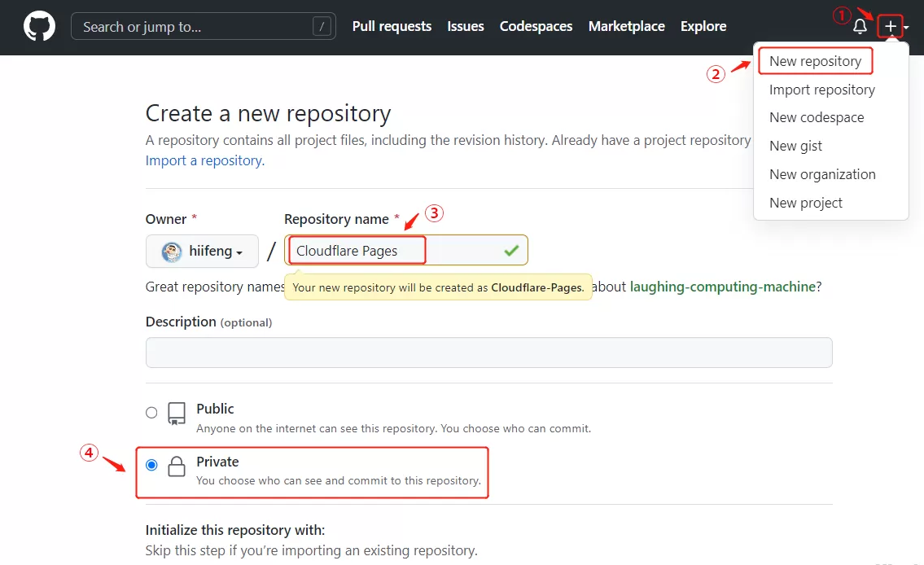Open the hiifeng owner dropdown
Viewport: 924px width, 565px height.
pyautogui.click(x=202, y=251)
